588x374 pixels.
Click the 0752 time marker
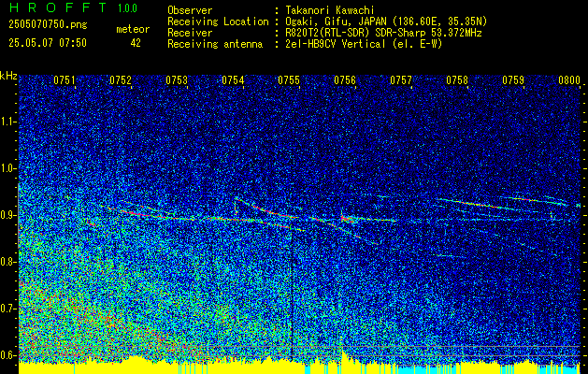coord(121,80)
